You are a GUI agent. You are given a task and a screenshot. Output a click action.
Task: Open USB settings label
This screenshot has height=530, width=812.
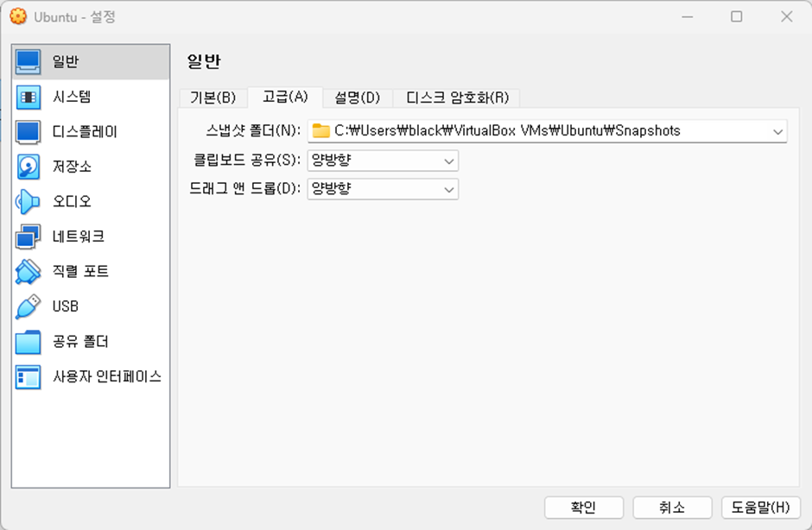pyautogui.click(x=66, y=306)
